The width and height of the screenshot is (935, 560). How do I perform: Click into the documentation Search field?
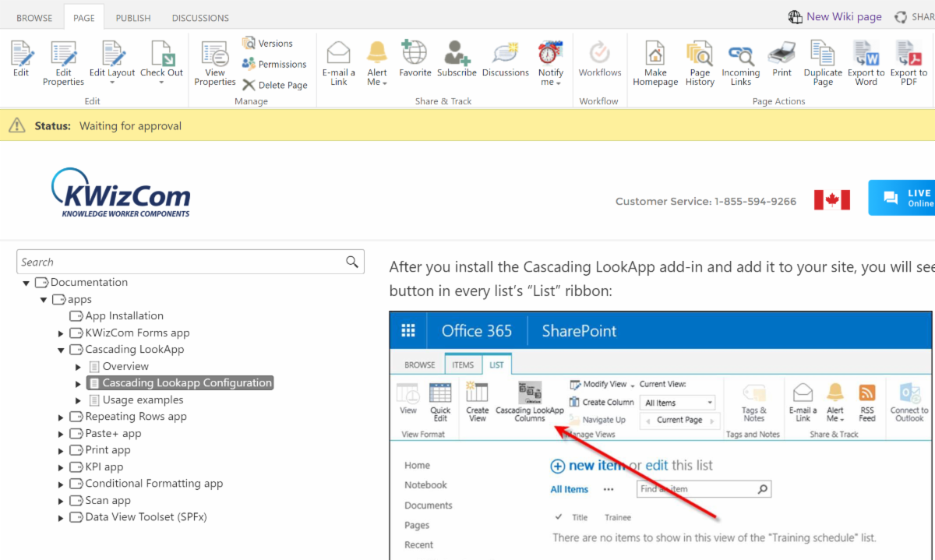[x=181, y=262]
